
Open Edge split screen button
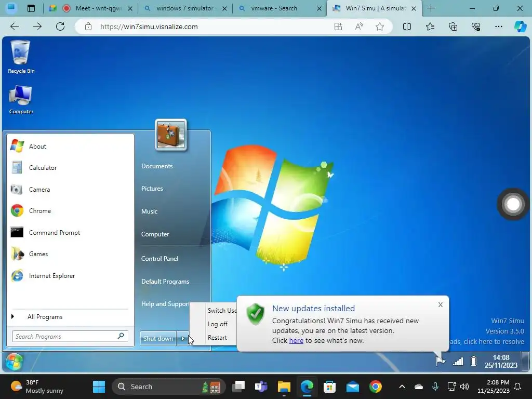click(x=407, y=26)
